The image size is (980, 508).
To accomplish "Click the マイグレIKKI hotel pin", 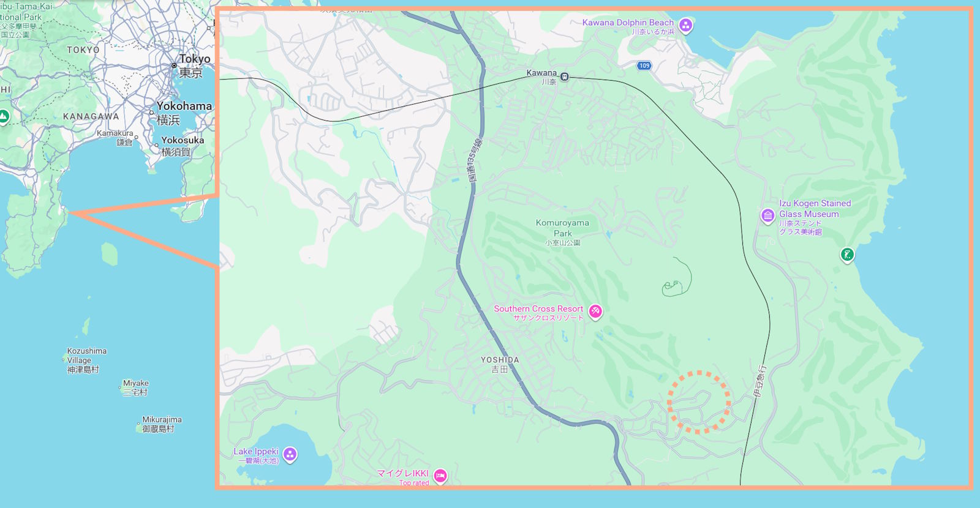I will coord(440,476).
